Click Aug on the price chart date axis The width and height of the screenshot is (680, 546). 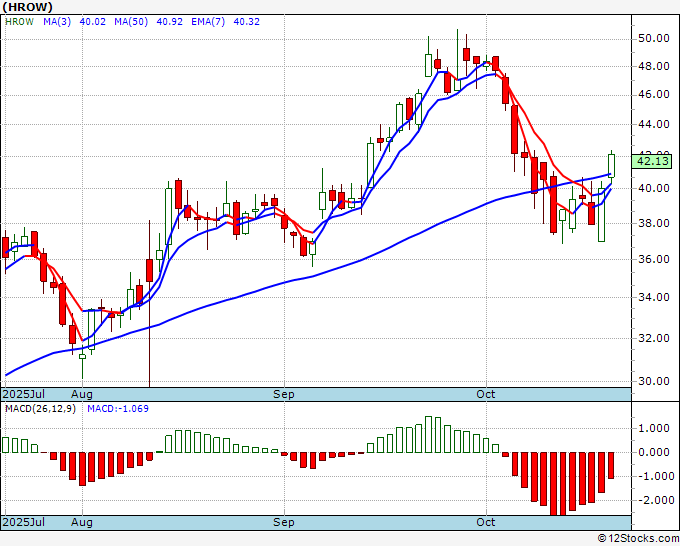82,394
